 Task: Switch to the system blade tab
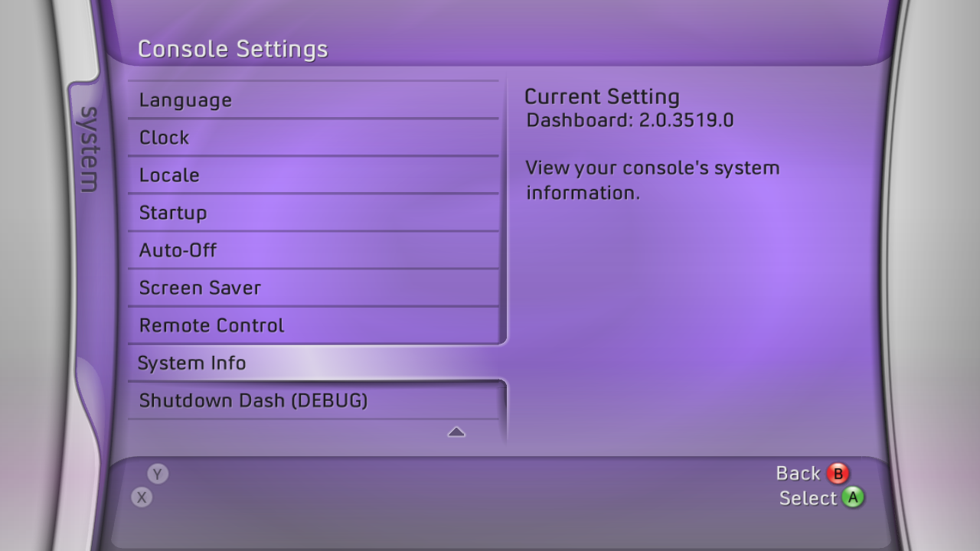click(89, 149)
